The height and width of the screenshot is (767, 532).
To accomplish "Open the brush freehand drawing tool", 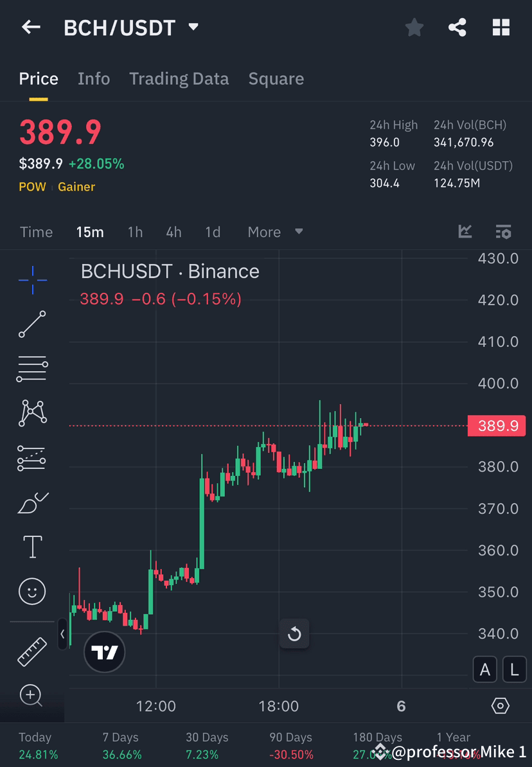I will click(32, 502).
